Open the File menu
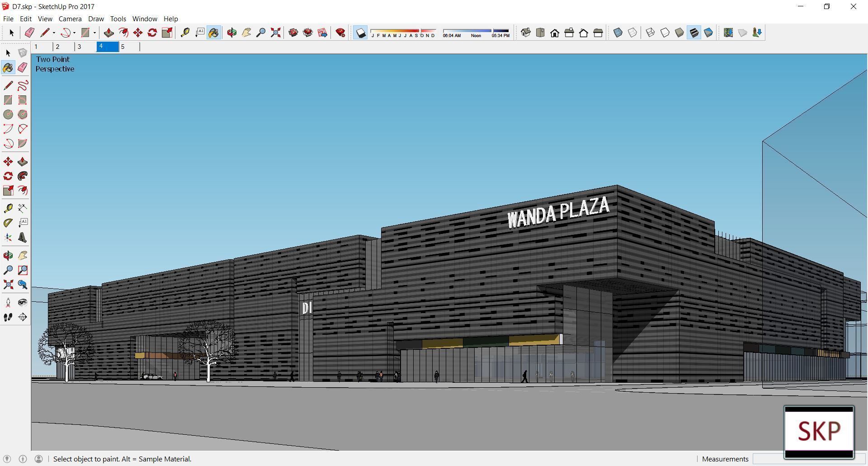 8,19
